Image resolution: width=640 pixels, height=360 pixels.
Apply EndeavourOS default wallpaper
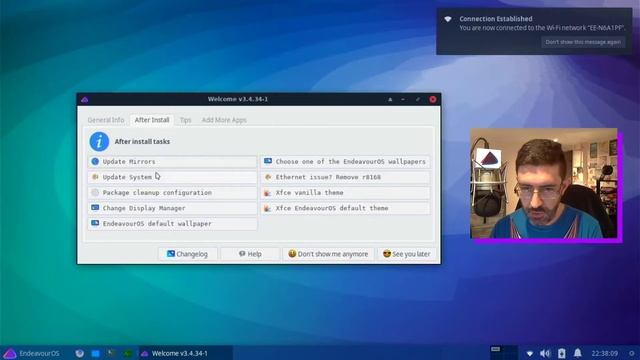click(x=172, y=224)
